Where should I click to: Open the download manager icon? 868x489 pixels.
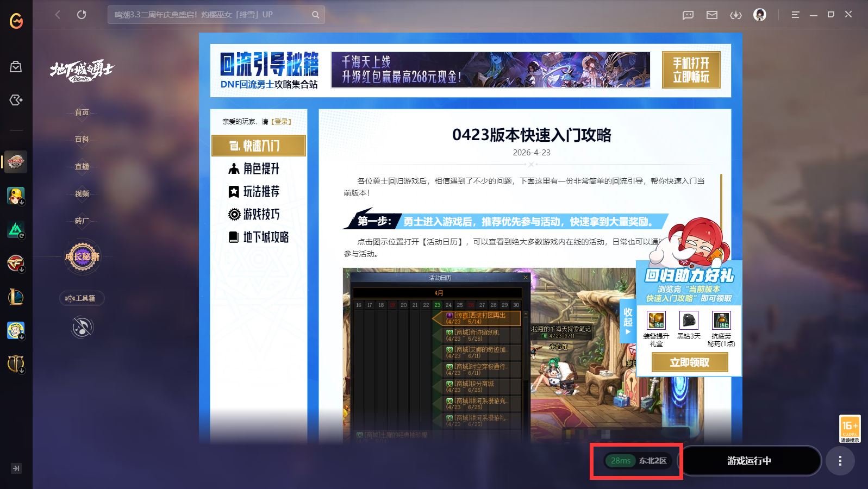(736, 15)
